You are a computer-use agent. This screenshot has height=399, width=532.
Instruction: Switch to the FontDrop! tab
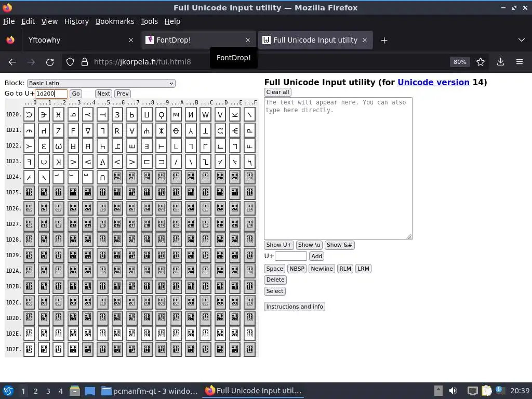(x=198, y=40)
